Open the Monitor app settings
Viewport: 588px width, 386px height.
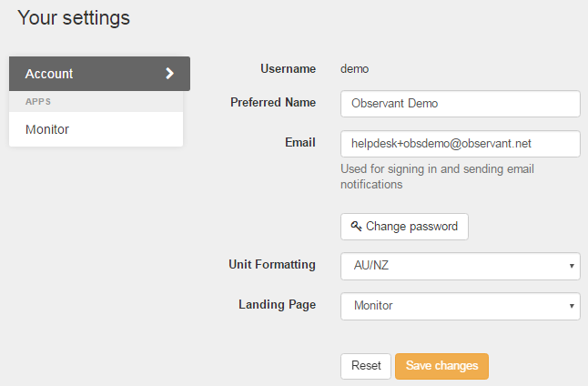(x=96, y=129)
